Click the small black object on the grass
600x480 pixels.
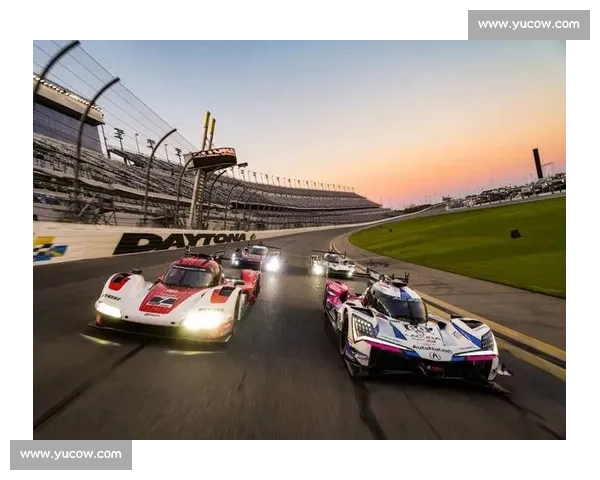click(x=515, y=234)
